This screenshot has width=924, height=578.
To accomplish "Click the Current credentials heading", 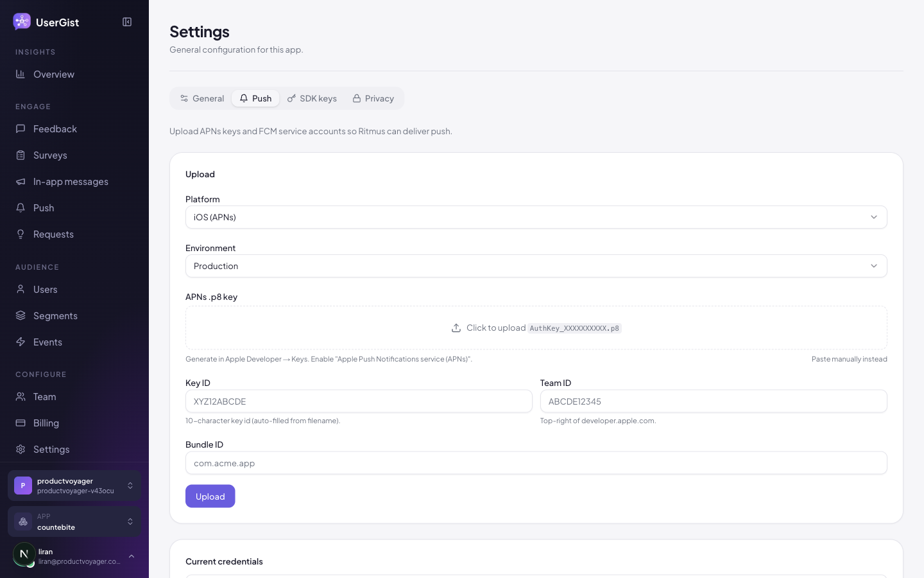I will point(224,561).
